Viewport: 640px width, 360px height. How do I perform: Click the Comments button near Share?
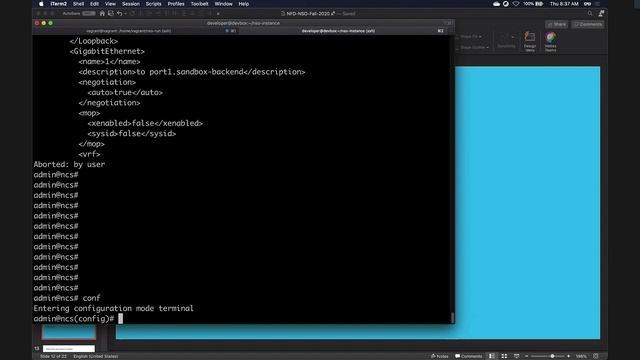click(588, 24)
